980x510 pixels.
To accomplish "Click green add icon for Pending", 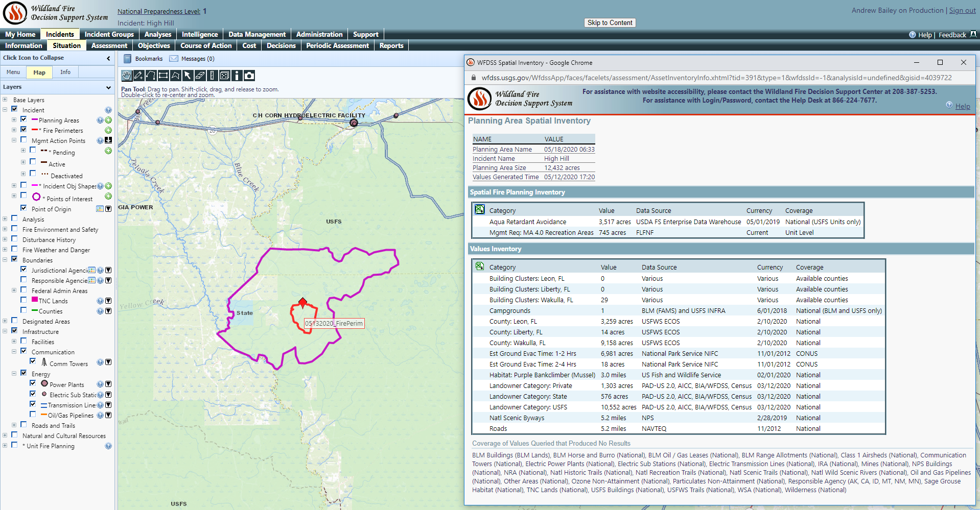I will tap(108, 151).
